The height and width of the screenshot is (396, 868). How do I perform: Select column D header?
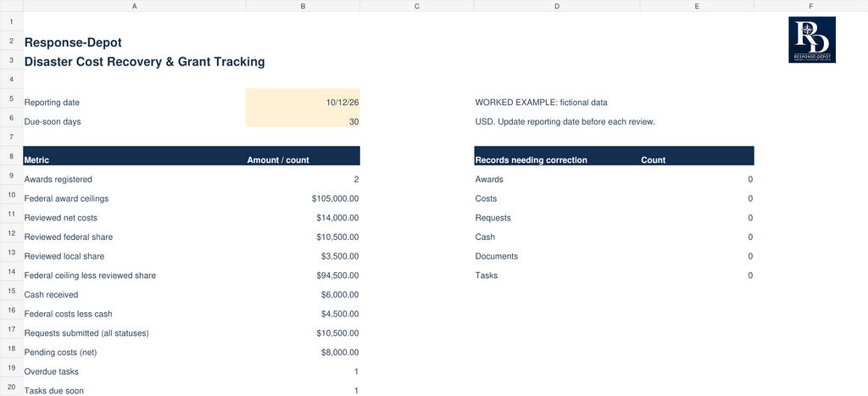click(557, 6)
